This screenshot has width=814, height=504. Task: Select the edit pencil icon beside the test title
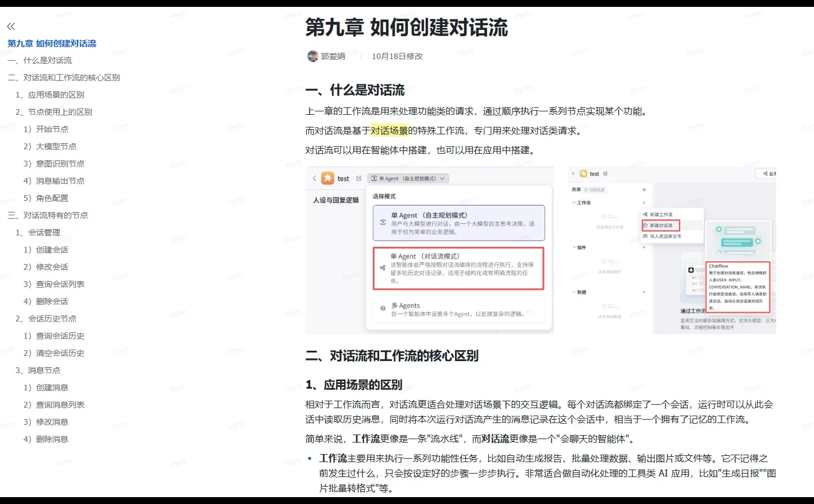[x=358, y=178]
